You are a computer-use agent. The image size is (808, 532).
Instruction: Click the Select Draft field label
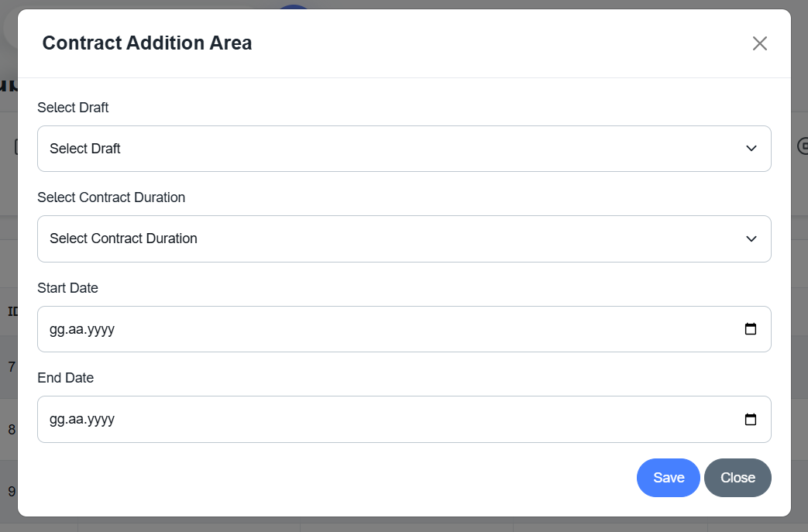pos(73,108)
